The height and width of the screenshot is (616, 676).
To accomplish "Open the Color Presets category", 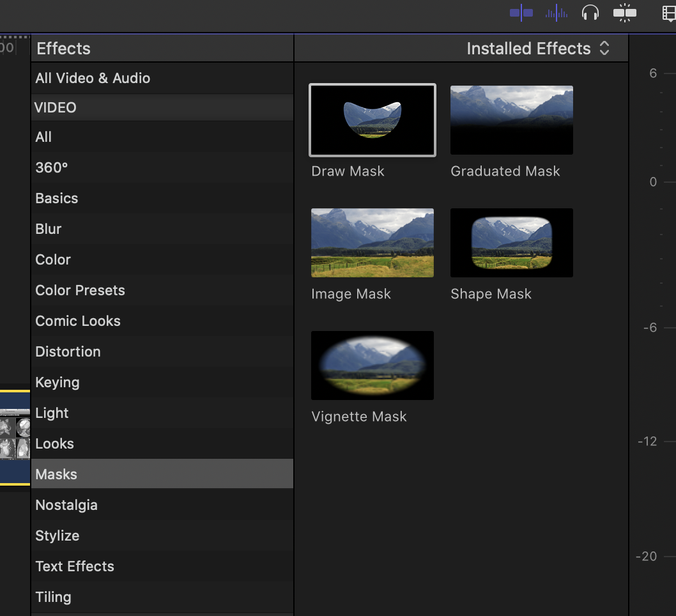I will 162,290.
